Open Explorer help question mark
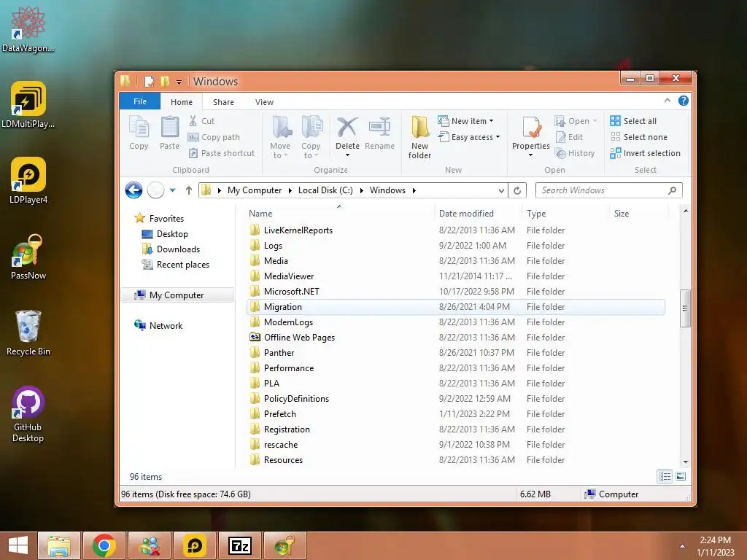This screenshot has height=560, width=747. (x=683, y=101)
